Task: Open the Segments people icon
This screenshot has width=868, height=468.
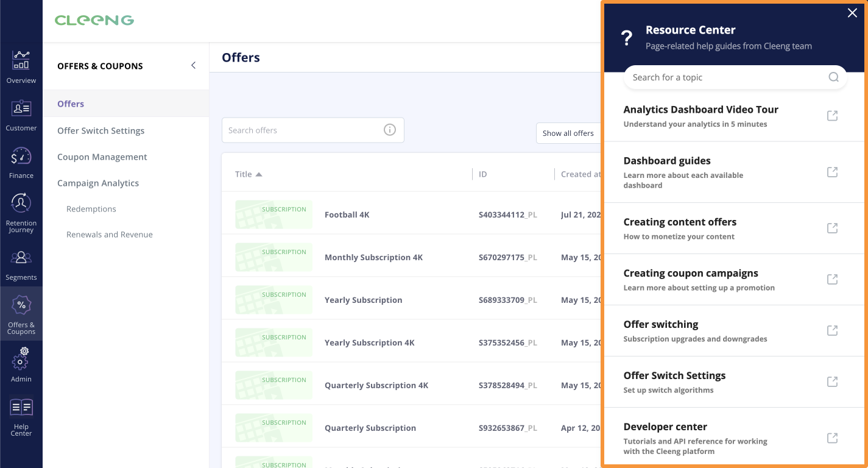Action: click(x=21, y=258)
